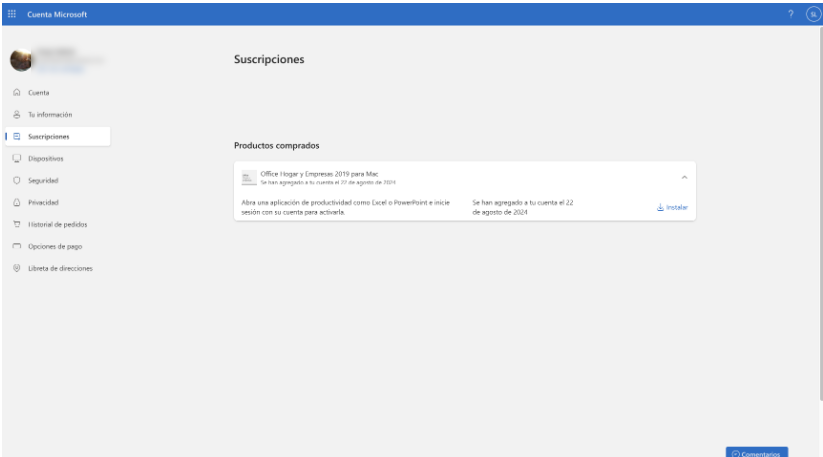Click the Productos comprados heading
Image resolution: width=823 pixels, height=457 pixels.
click(x=277, y=145)
